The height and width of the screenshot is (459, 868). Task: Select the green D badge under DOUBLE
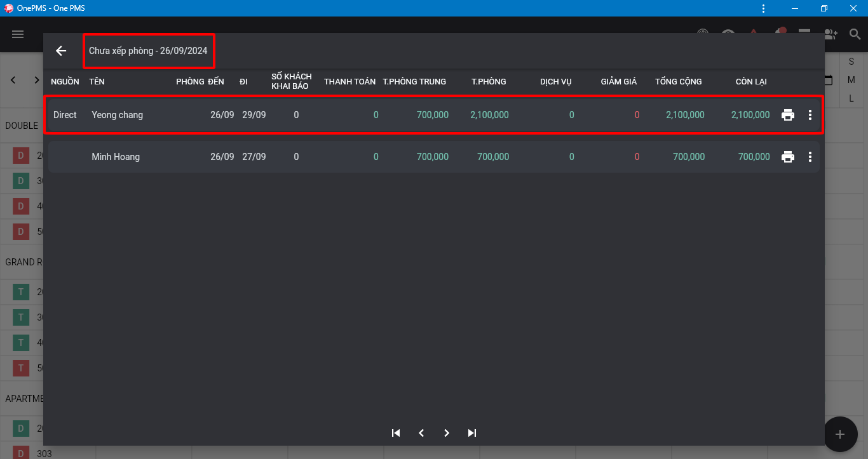(x=20, y=181)
